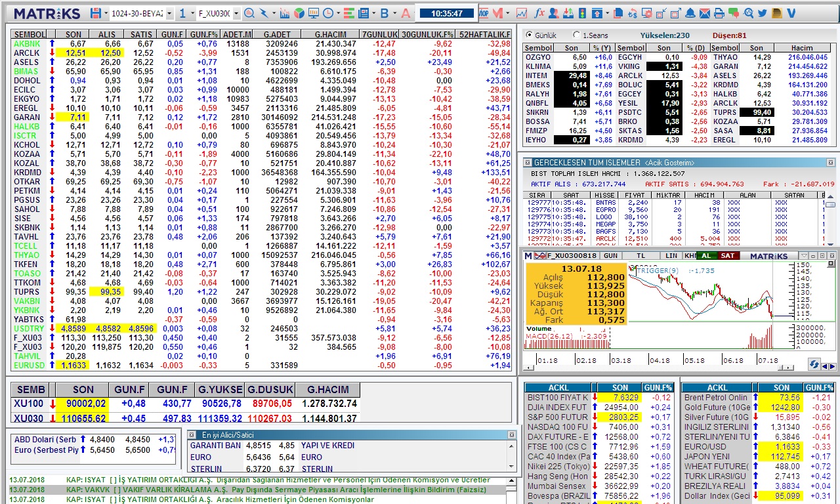Click the chart back arrow button
The image size is (840, 504).
coord(825,366)
